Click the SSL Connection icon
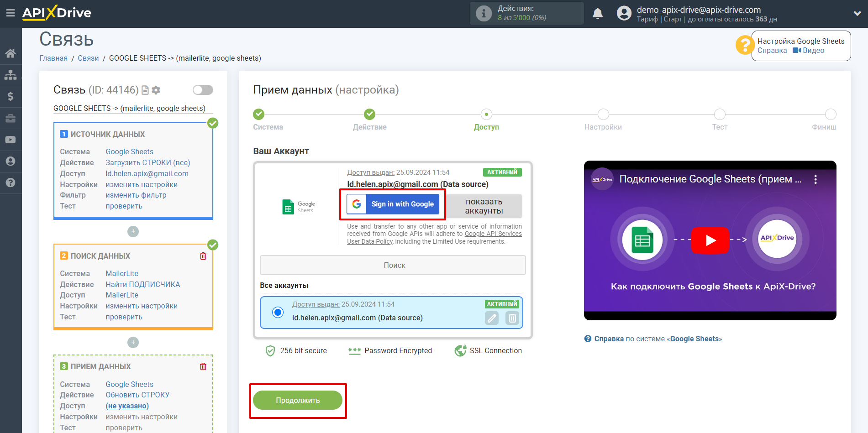This screenshot has width=868, height=433. (460, 350)
